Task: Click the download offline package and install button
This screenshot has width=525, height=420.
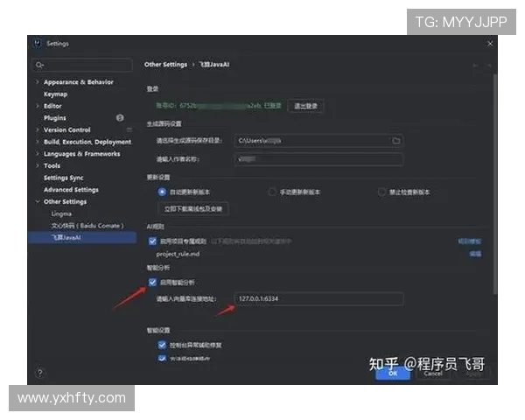Action: pos(192,209)
